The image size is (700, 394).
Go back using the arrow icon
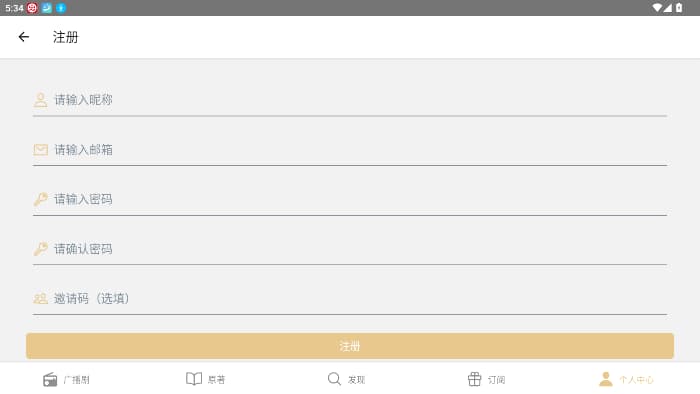(24, 37)
